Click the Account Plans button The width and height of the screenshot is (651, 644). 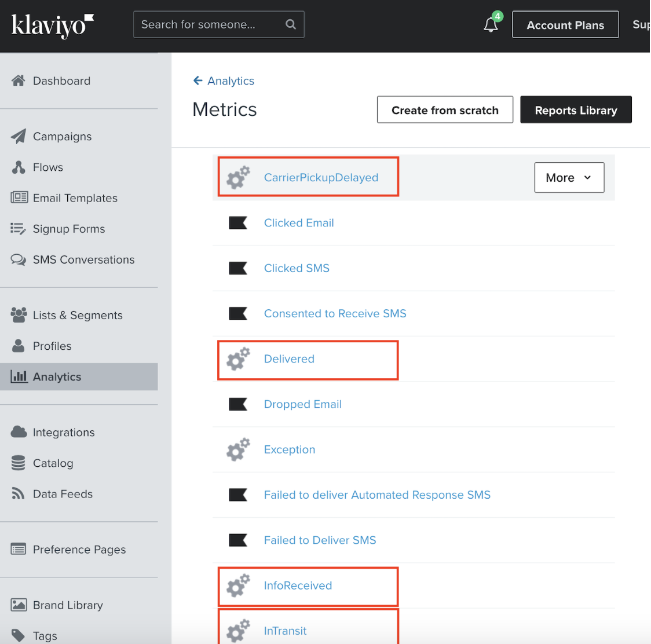point(565,24)
